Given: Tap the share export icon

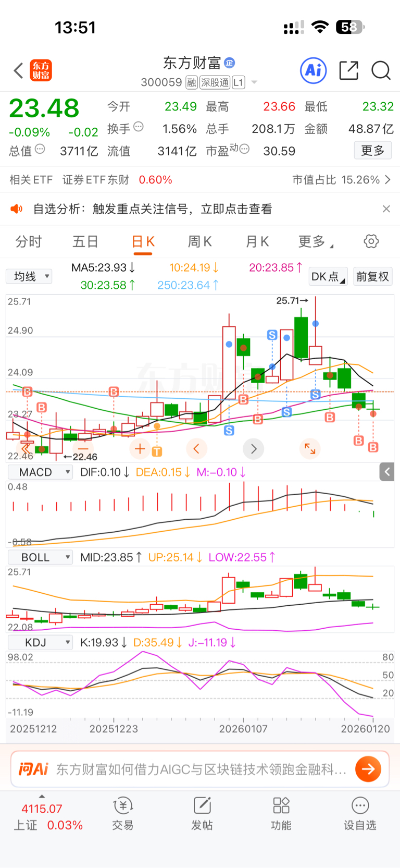Looking at the screenshot, I should 348,70.
